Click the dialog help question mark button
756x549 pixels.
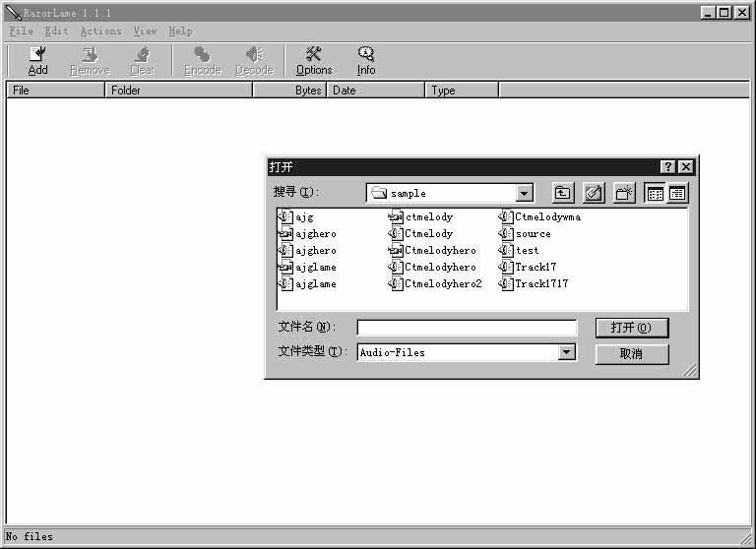pyautogui.click(x=667, y=167)
